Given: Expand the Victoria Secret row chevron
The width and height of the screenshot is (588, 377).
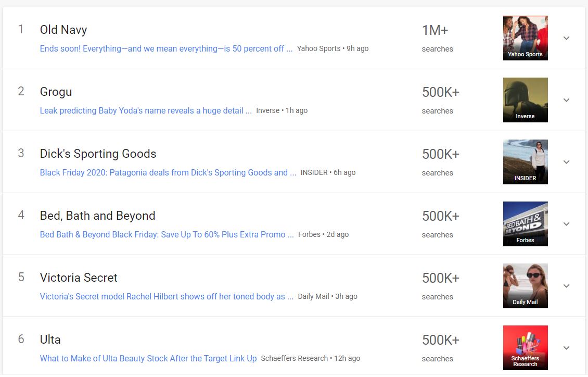Looking at the screenshot, I should 566,285.
